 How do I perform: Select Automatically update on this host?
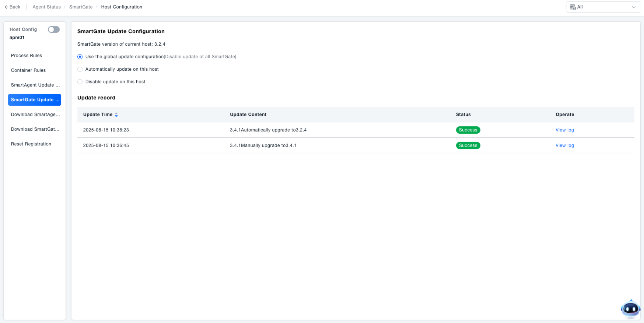80,69
